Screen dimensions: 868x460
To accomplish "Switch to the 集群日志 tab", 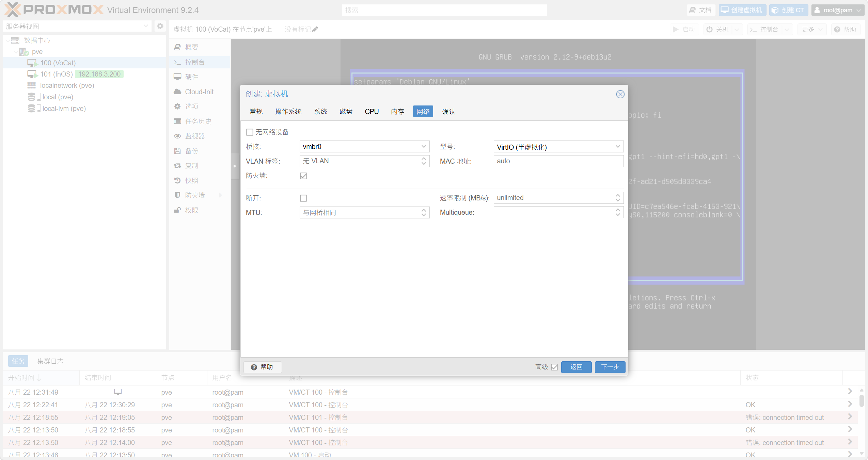I will tap(50, 361).
